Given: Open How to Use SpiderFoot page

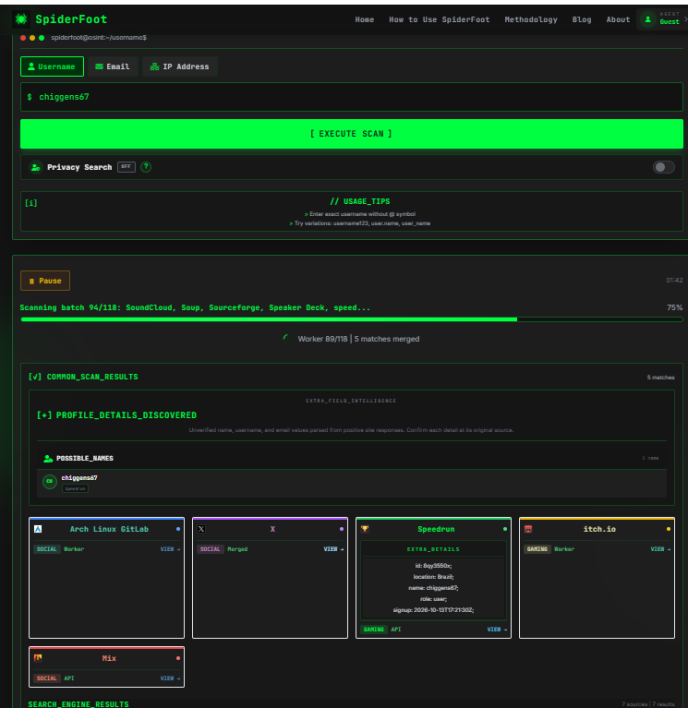Looking at the screenshot, I should click(439, 19).
